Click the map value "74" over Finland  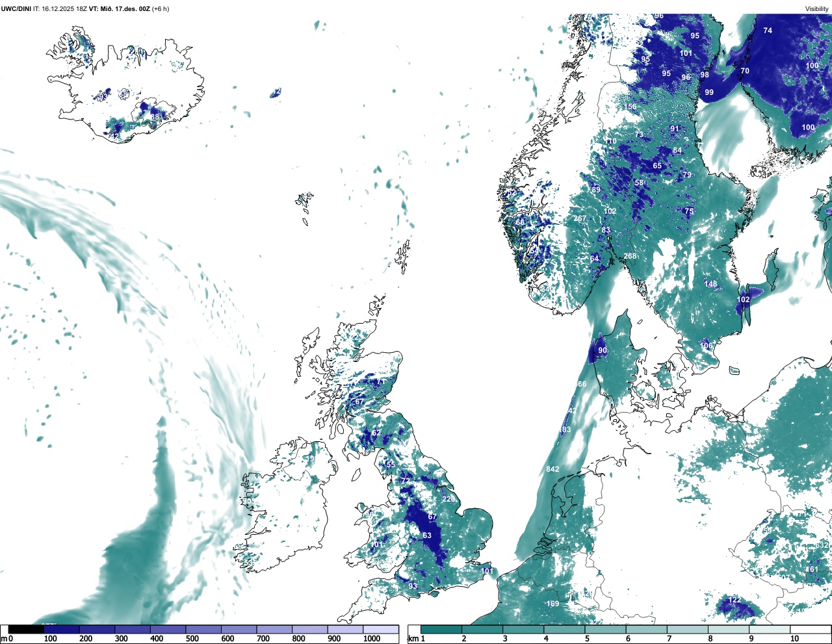coord(768,31)
